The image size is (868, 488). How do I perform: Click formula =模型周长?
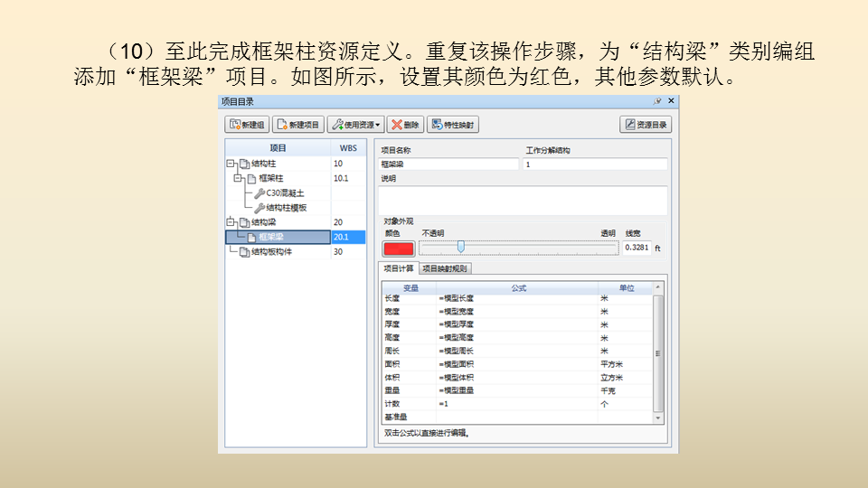point(457,351)
